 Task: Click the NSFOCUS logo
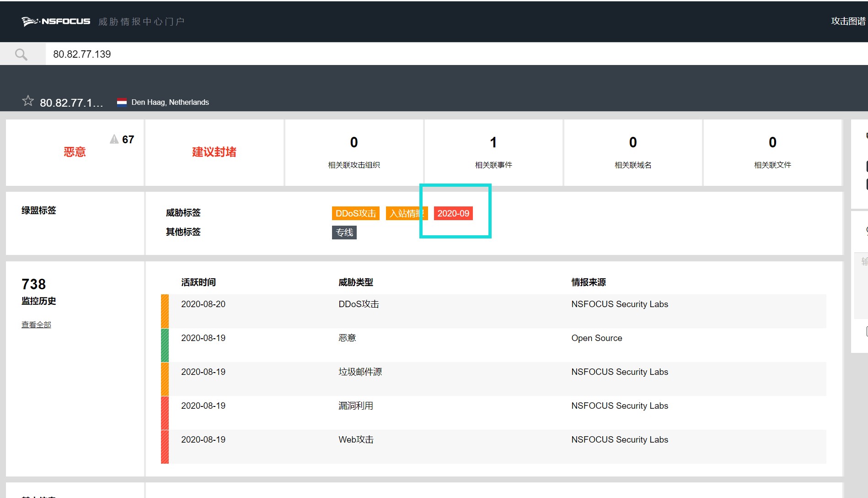pyautogui.click(x=56, y=22)
